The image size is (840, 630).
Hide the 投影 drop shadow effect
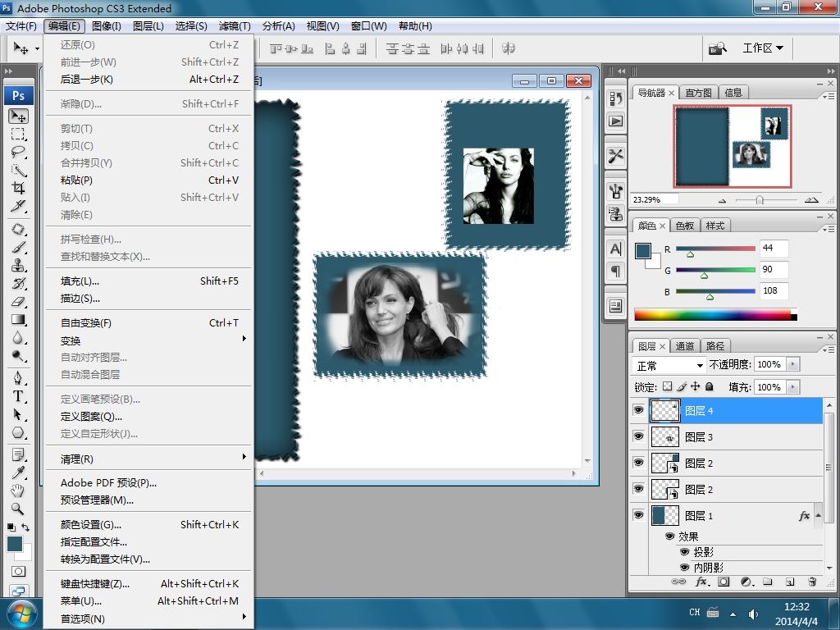pos(685,552)
